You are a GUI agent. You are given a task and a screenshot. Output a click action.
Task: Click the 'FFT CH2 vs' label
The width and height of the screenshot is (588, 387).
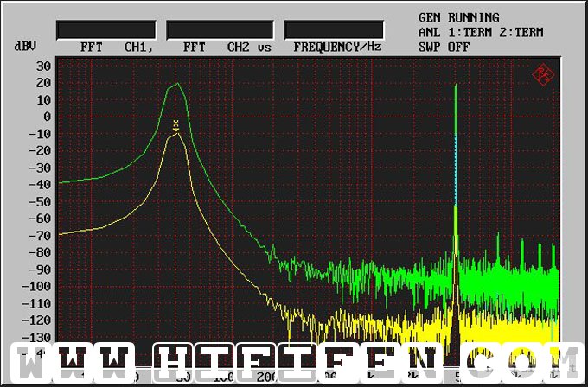[227, 48]
